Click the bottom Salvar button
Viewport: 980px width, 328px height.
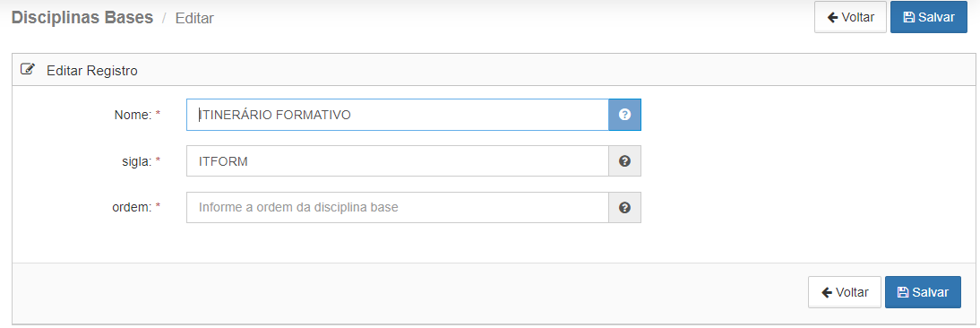pos(923,292)
